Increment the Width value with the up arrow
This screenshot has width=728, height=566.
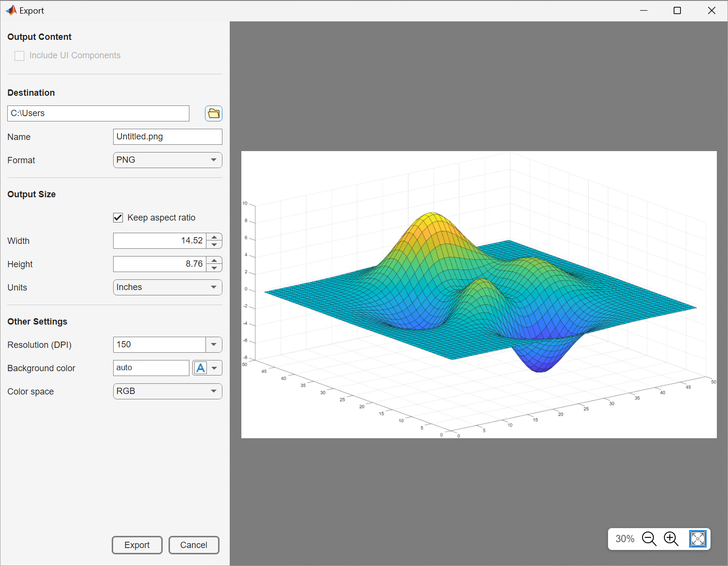tap(214, 238)
